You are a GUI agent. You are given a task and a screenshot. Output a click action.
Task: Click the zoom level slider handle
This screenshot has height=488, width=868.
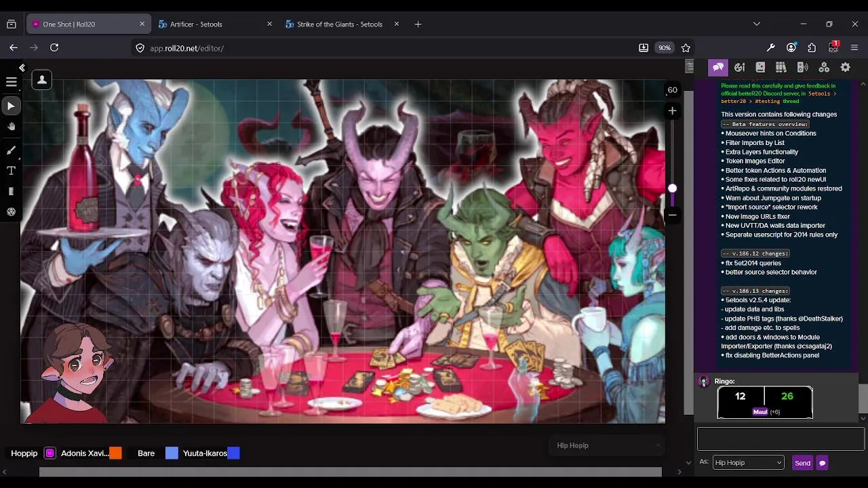(672, 188)
